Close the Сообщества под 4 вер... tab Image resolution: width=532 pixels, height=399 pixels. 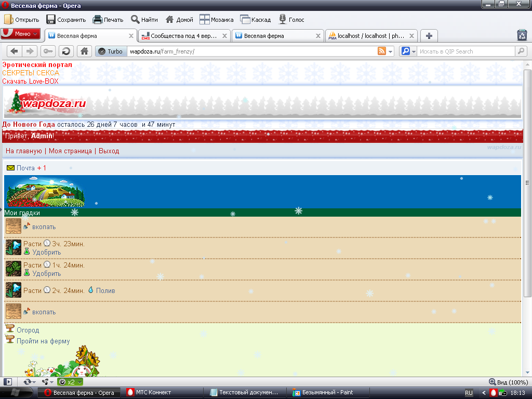pyautogui.click(x=224, y=36)
